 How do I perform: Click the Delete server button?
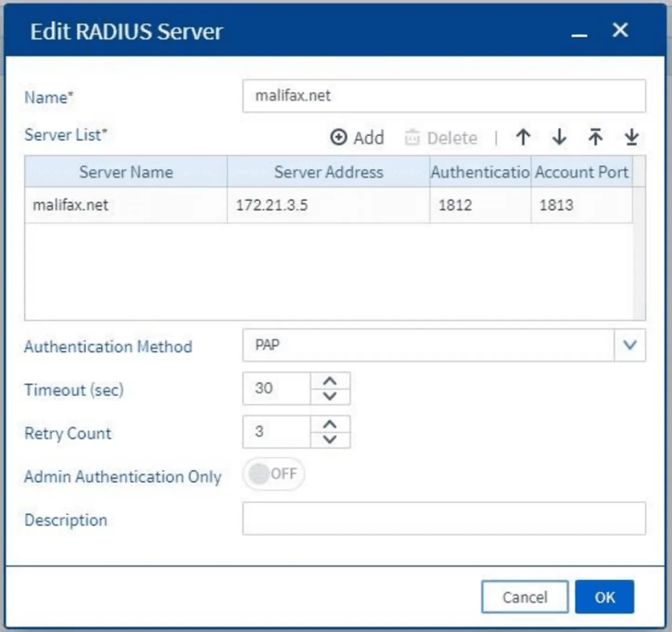click(x=441, y=138)
